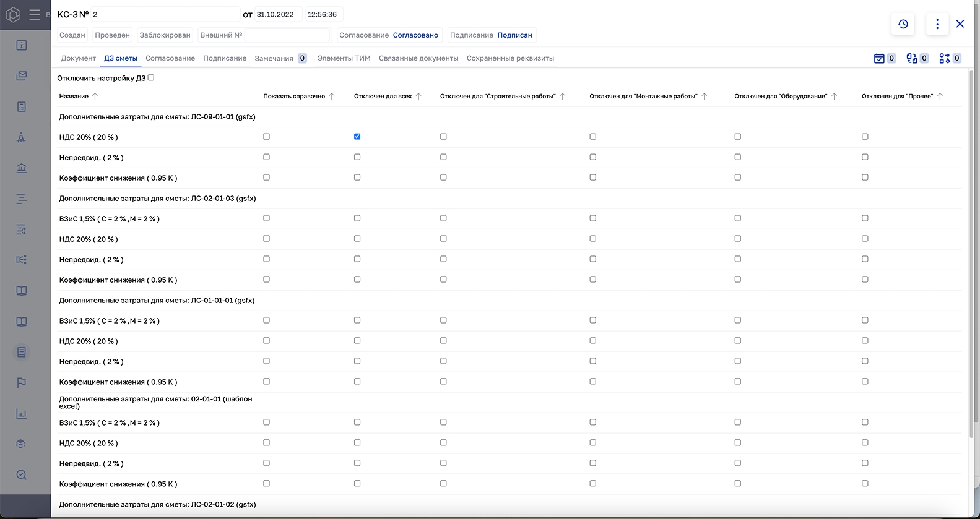Screen dimensions: 980x519
Task: Open the stacked cube icon in sidebar
Action: pyautogui.click(x=22, y=444)
